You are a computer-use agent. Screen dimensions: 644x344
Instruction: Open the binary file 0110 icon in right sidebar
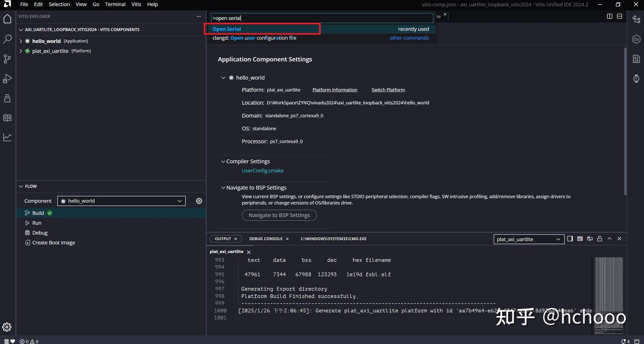[636, 59]
